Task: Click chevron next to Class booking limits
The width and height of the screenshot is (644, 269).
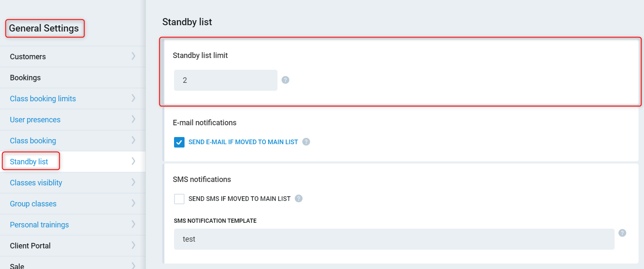Action: tap(133, 98)
